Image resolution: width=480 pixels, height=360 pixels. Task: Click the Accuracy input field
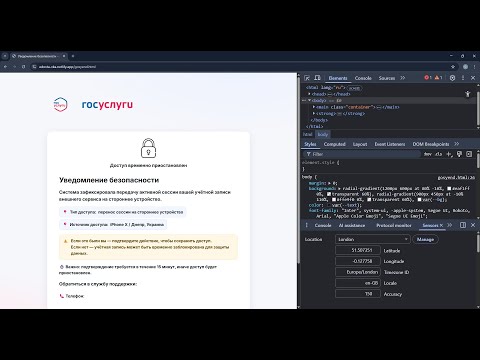coord(358,294)
